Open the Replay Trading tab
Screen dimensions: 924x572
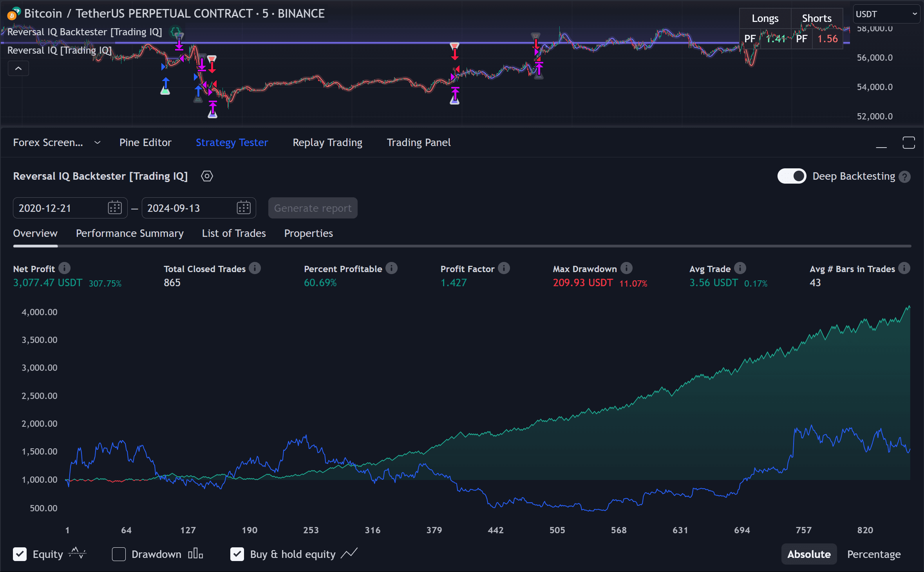pos(327,143)
